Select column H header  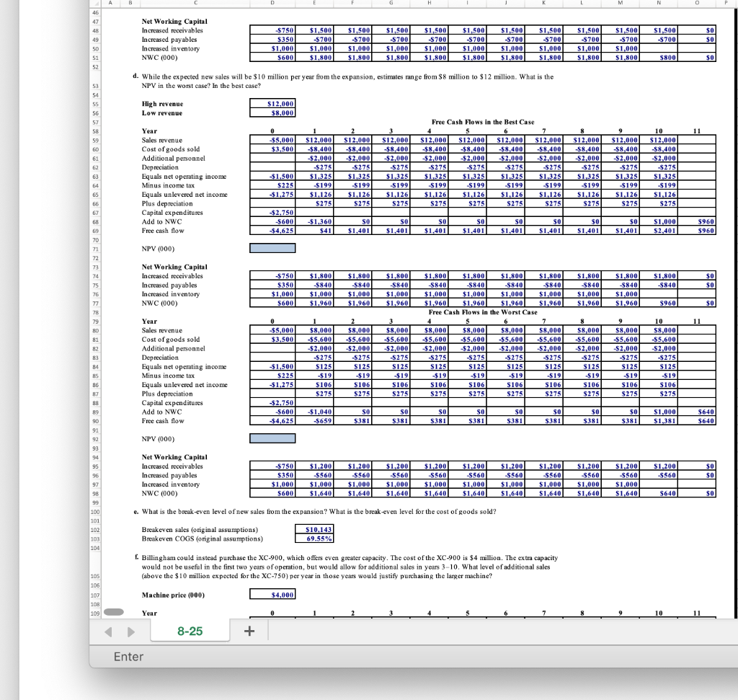(x=430, y=3)
